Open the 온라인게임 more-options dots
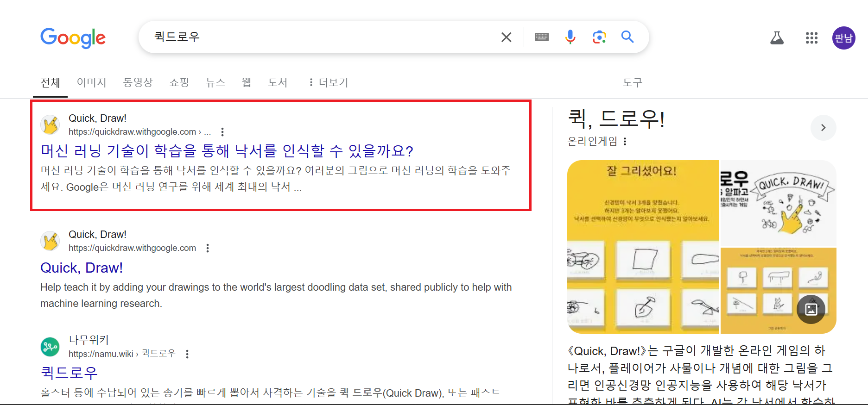 point(625,141)
